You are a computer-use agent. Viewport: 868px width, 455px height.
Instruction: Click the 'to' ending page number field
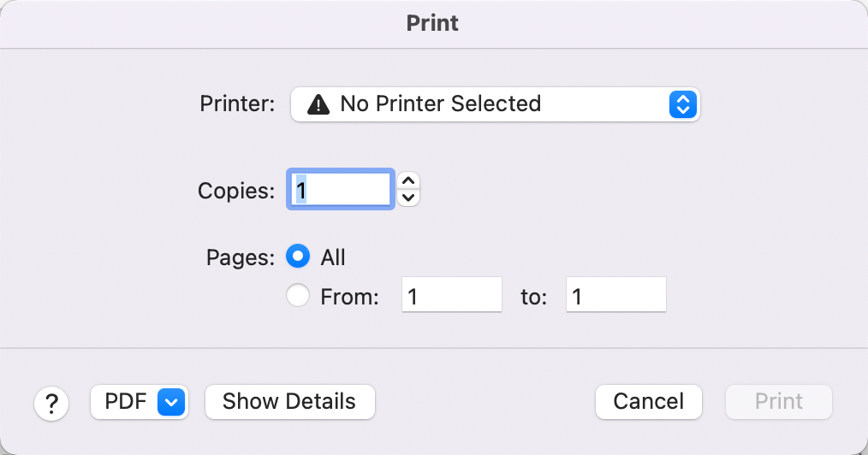[x=616, y=295]
